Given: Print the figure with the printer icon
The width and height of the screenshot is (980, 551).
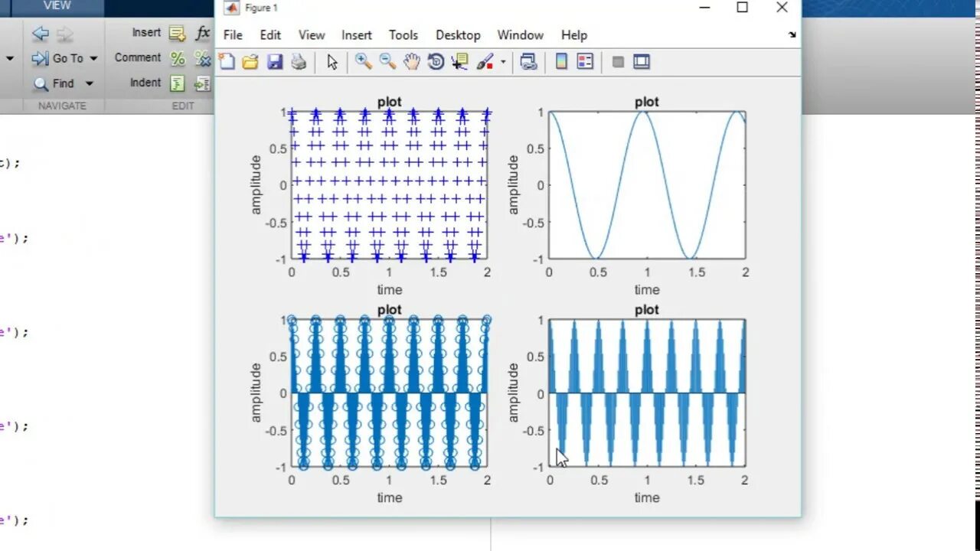Looking at the screenshot, I should coord(299,62).
